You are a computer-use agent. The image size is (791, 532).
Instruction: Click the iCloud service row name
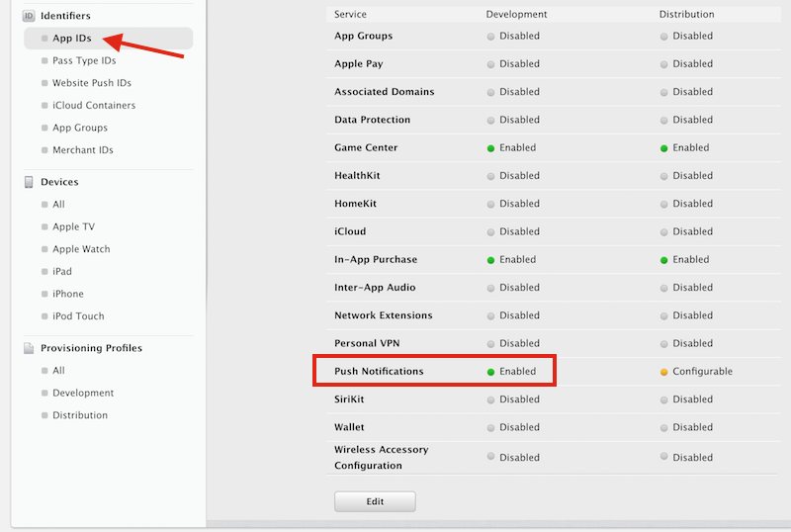pos(350,231)
